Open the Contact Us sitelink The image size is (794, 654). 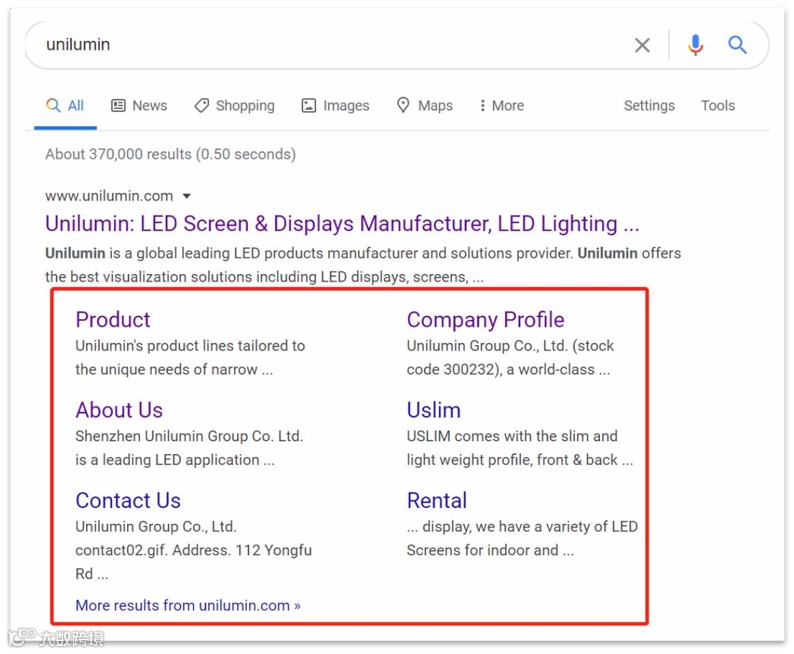tap(128, 500)
